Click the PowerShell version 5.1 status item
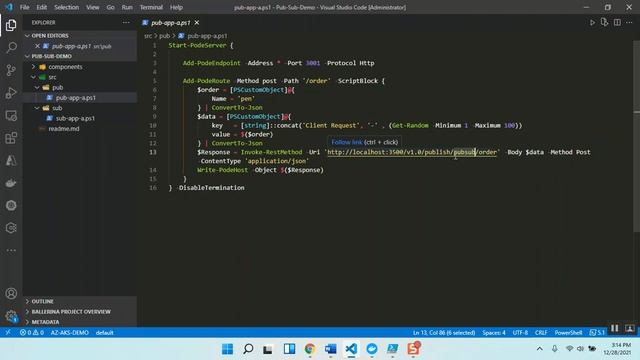Viewport: 640px width, 360px height. point(597,333)
